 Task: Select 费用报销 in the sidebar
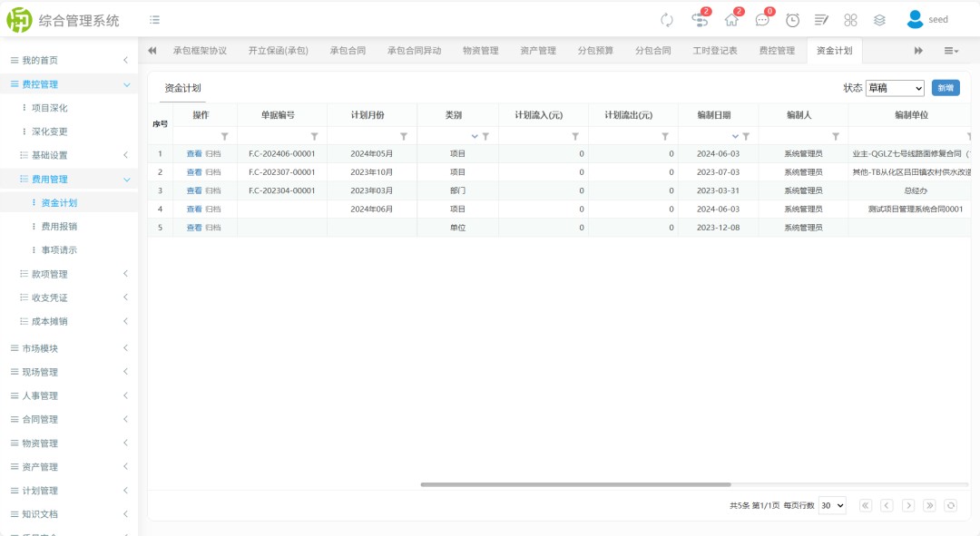click(x=59, y=227)
